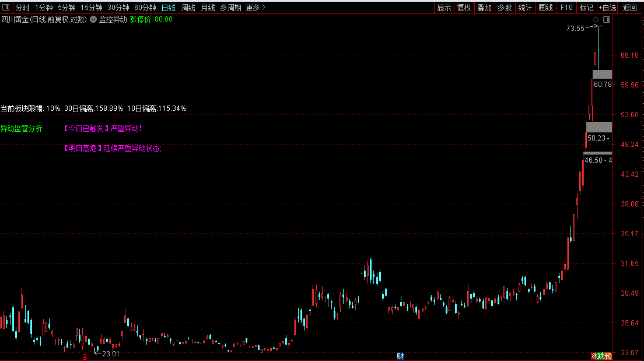The height and width of the screenshot is (361, 644).
Task: Click the 28.49 price axis label
Action: pos(629,293)
